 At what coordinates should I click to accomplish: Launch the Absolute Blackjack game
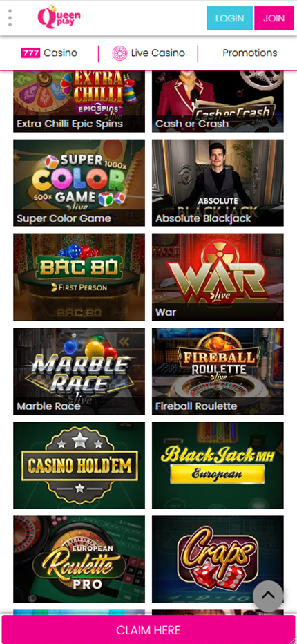pyautogui.click(x=218, y=183)
